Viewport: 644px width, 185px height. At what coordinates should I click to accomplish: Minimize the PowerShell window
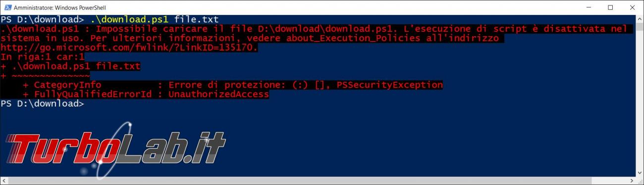tap(588, 7)
